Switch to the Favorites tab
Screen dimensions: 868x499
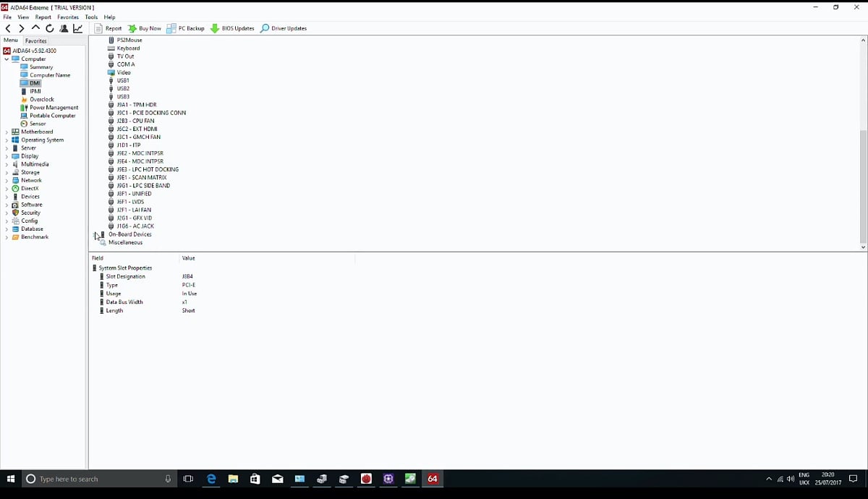click(x=35, y=40)
